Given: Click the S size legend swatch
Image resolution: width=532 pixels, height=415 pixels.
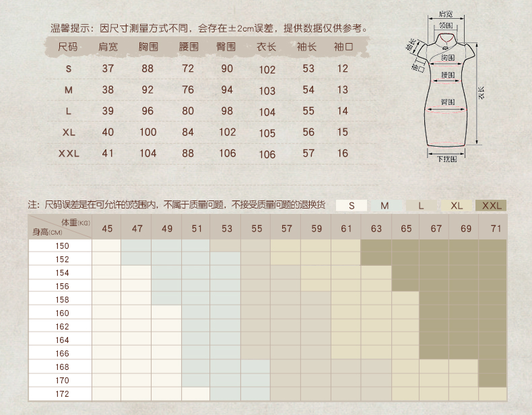Looking at the screenshot, I should tap(350, 206).
